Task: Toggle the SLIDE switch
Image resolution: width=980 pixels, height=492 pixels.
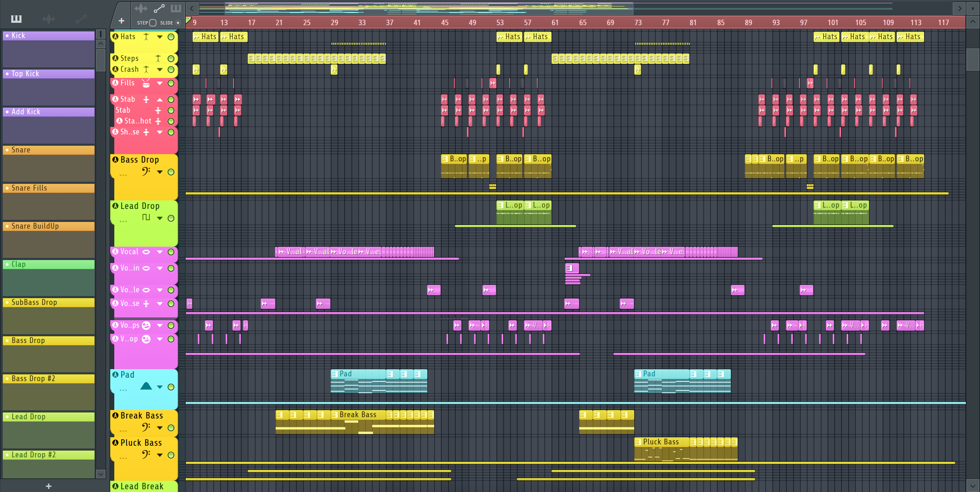Action: [178, 23]
